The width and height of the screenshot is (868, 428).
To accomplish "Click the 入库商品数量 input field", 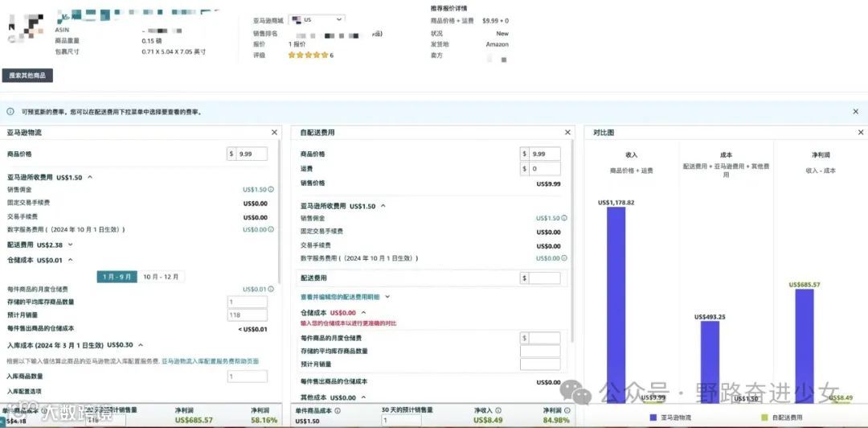I will pos(248,377).
